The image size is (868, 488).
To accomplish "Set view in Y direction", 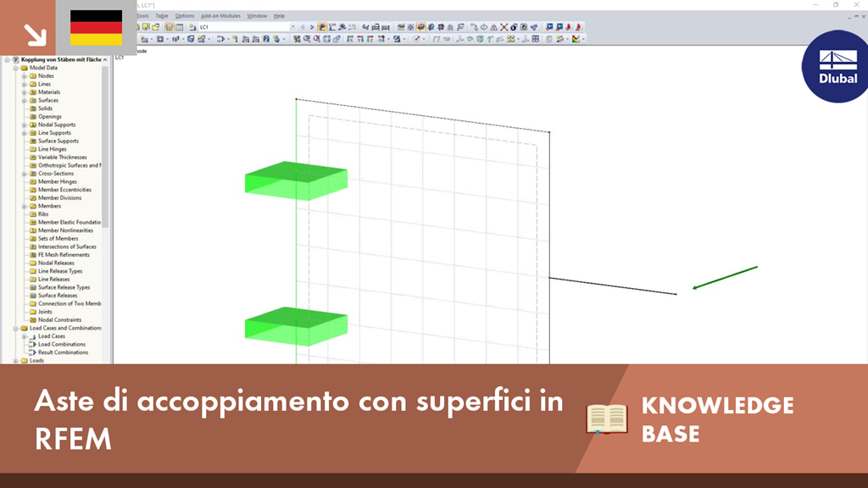I will click(360, 39).
